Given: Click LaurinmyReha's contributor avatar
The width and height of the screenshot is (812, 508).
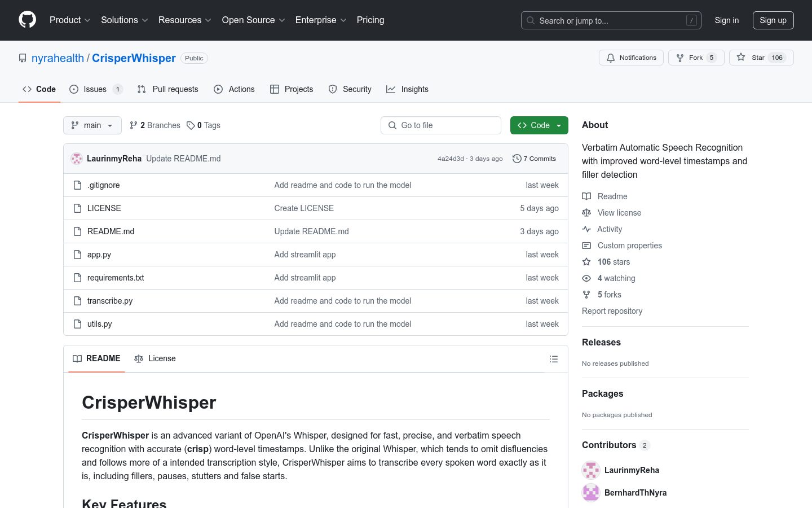Looking at the screenshot, I should 591,470.
